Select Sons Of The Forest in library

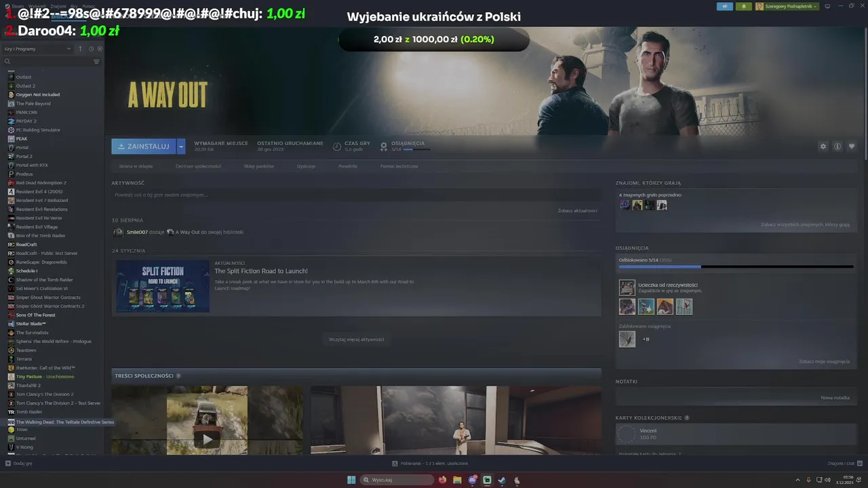(35, 315)
